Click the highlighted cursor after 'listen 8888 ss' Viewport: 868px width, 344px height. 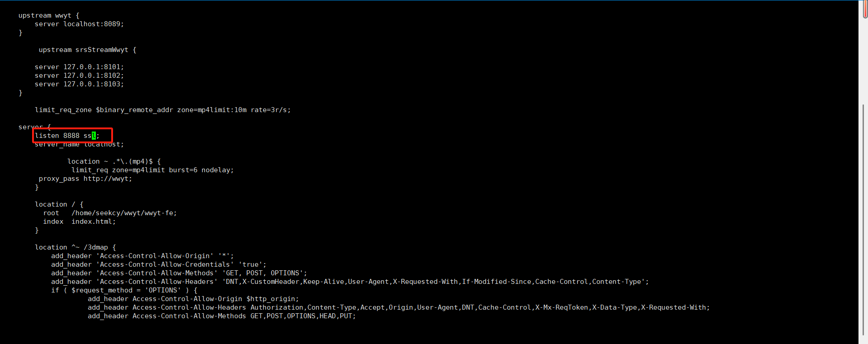pyautogui.click(x=94, y=136)
